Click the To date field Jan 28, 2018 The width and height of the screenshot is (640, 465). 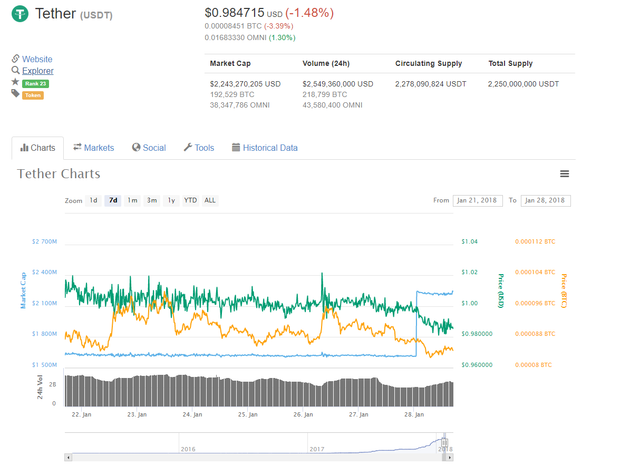[545, 200]
